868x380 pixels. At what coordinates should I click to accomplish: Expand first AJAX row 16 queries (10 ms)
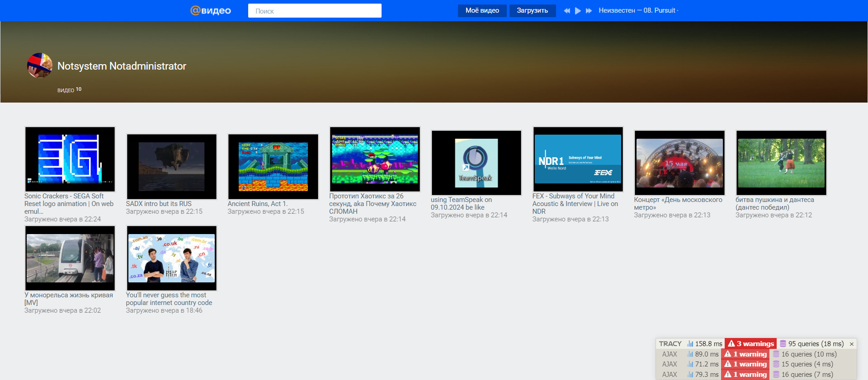[805, 354]
